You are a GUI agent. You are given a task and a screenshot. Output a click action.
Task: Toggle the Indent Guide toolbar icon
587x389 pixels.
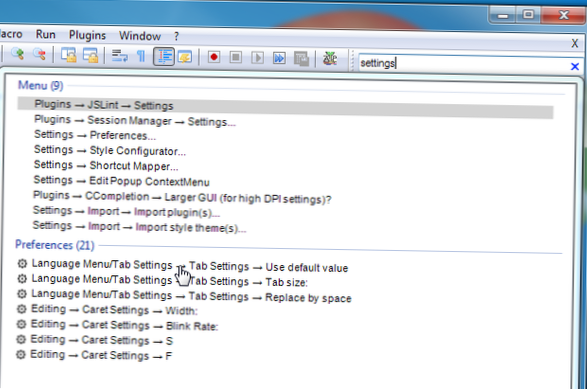pyautogui.click(x=164, y=57)
